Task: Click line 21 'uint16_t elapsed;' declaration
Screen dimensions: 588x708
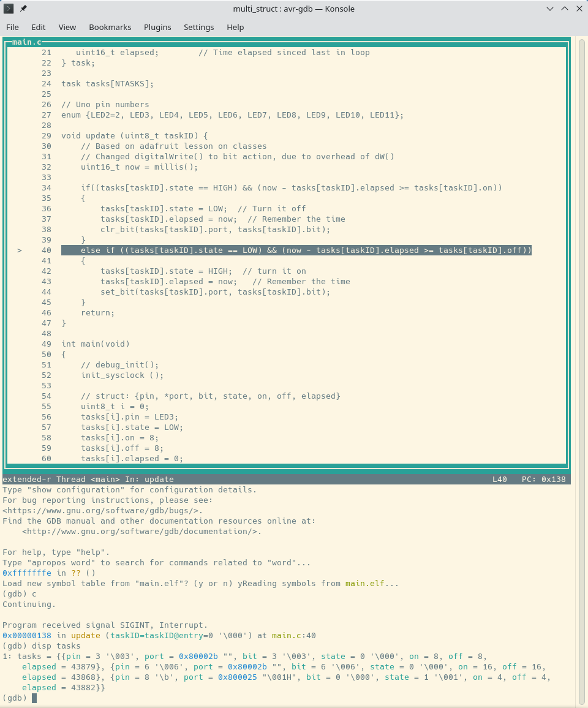Action: pyautogui.click(x=118, y=53)
